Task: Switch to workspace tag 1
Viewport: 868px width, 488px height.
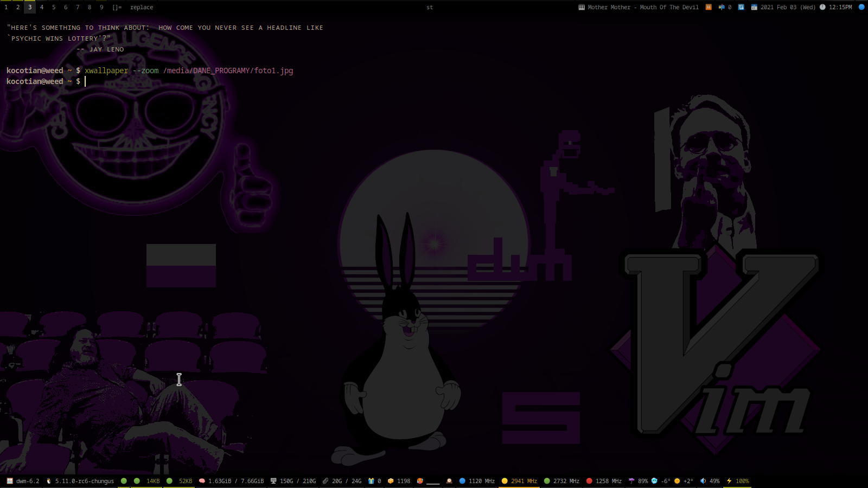Action: 6,7
